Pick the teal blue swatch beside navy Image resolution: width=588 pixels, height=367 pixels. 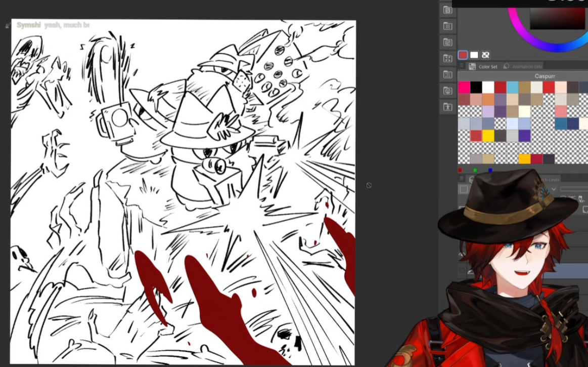pyautogui.click(x=561, y=124)
